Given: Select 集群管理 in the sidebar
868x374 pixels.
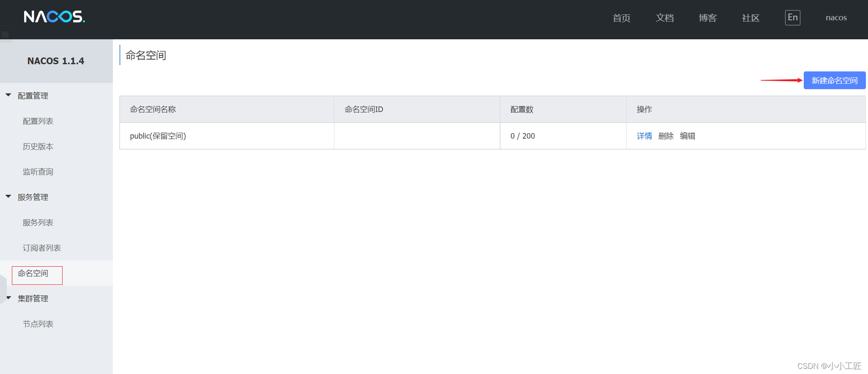Looking at the screenshot, I should pos(33,299).
